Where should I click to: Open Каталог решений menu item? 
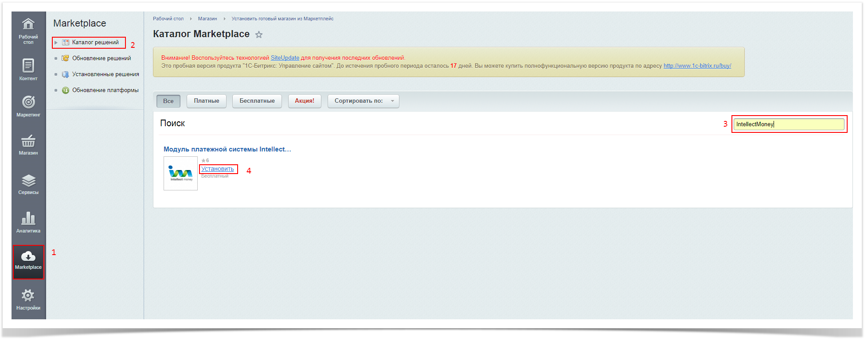(x=95, y=43)
